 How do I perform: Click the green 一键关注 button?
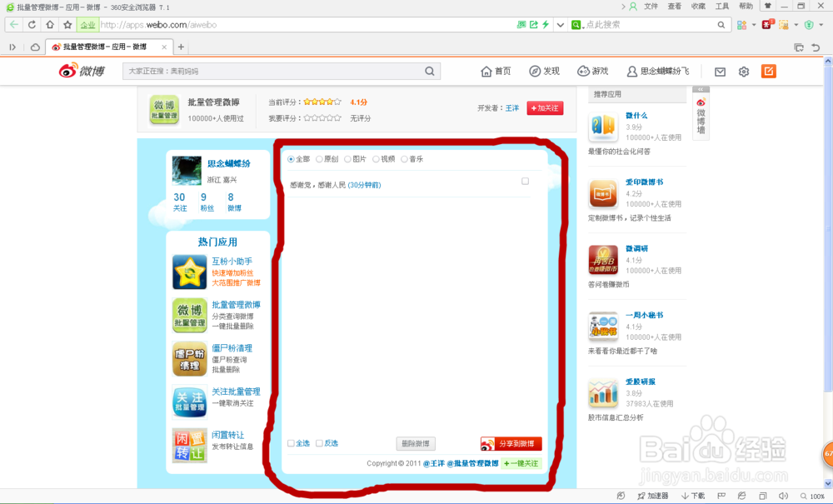(521, 464)
